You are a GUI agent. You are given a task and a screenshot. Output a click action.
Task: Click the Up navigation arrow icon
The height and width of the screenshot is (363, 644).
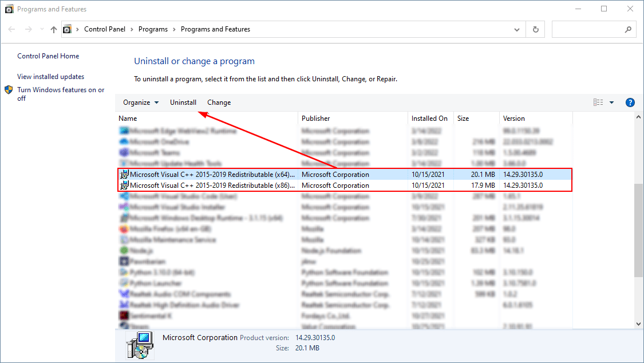(x=53, y=29)
